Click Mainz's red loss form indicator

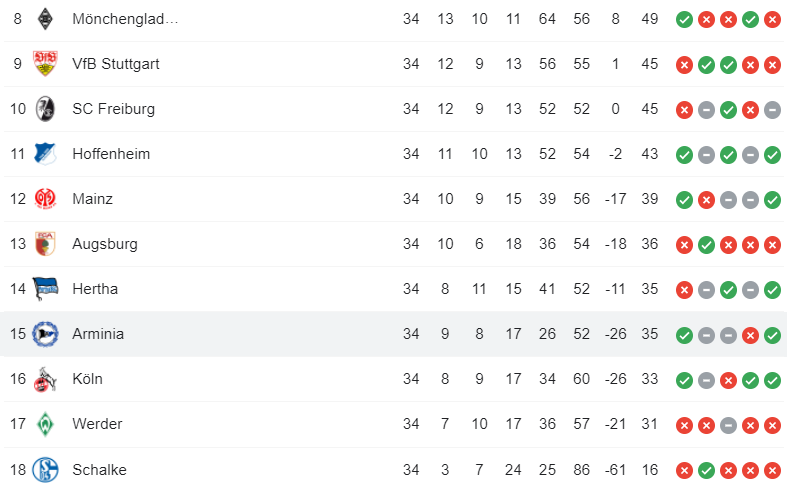pyautogui.click(x=706, y=200)
